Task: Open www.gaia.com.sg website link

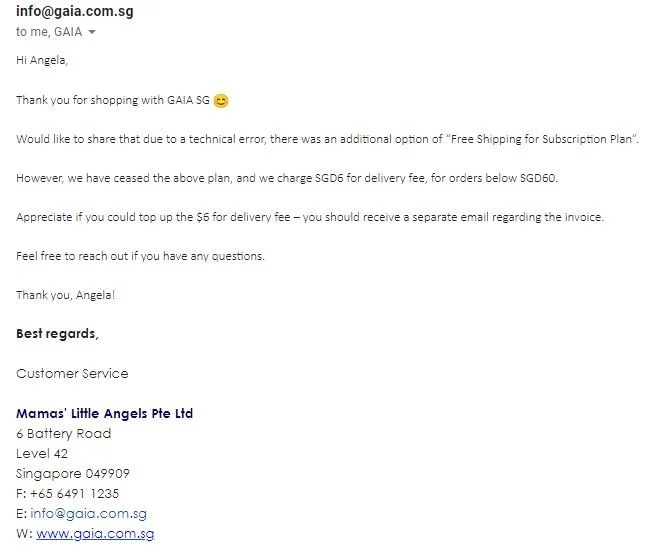Action: click(x=95, y=534)
